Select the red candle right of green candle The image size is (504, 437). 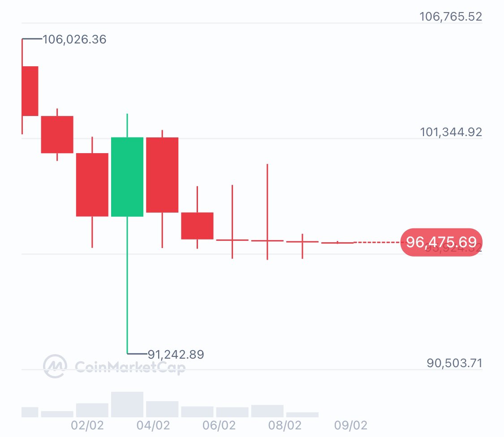pos(162,175)
